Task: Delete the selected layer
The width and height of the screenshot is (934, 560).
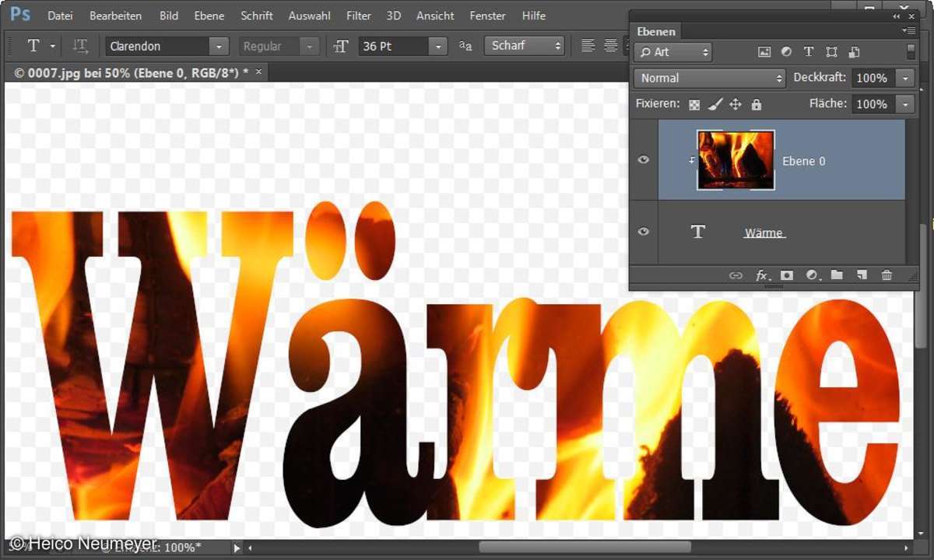Action: click(x=887, y=275)
